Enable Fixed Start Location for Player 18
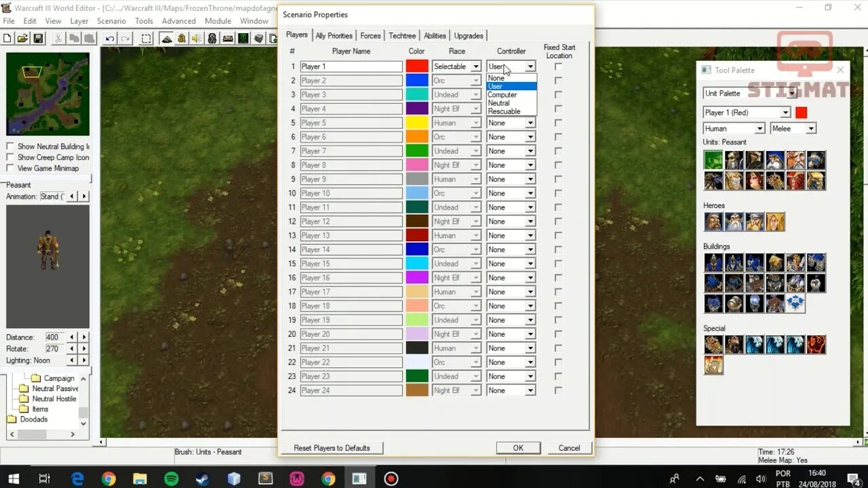 pos(558,306)
